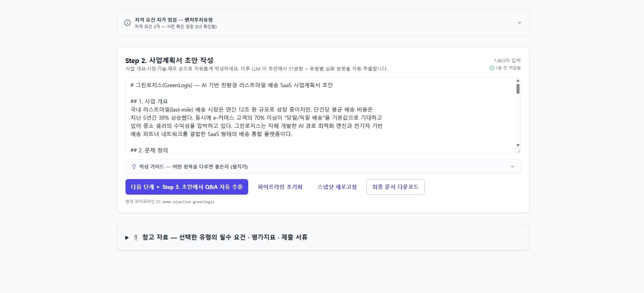Click the paperclip icon beside 참고 자료

click(136, 237)
